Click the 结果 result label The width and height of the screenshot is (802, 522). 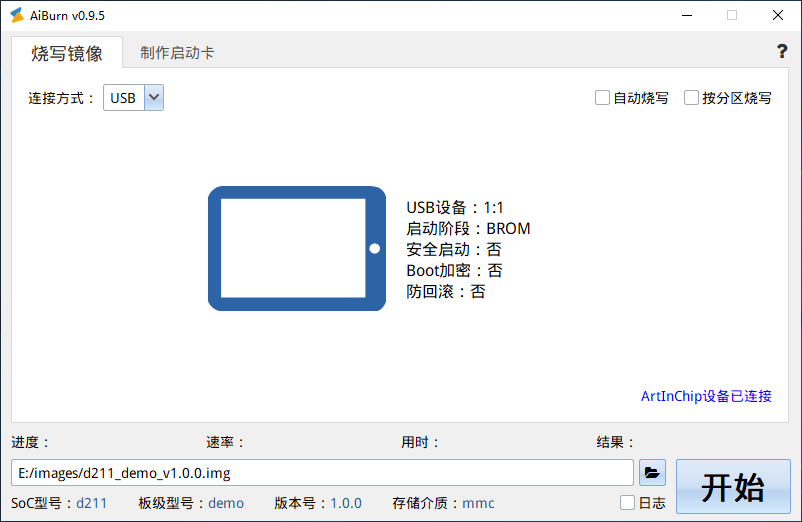click(x=615, y=442)
